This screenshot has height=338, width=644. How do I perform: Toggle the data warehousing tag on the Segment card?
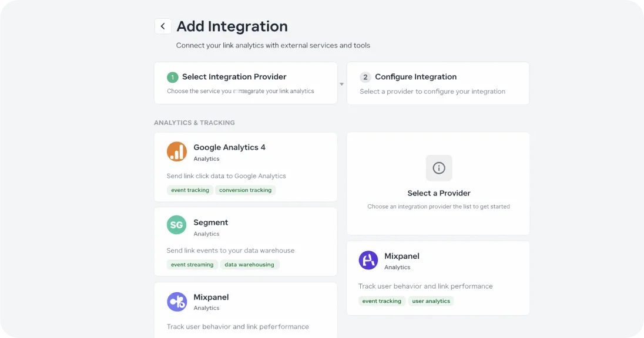click(250, 264)
